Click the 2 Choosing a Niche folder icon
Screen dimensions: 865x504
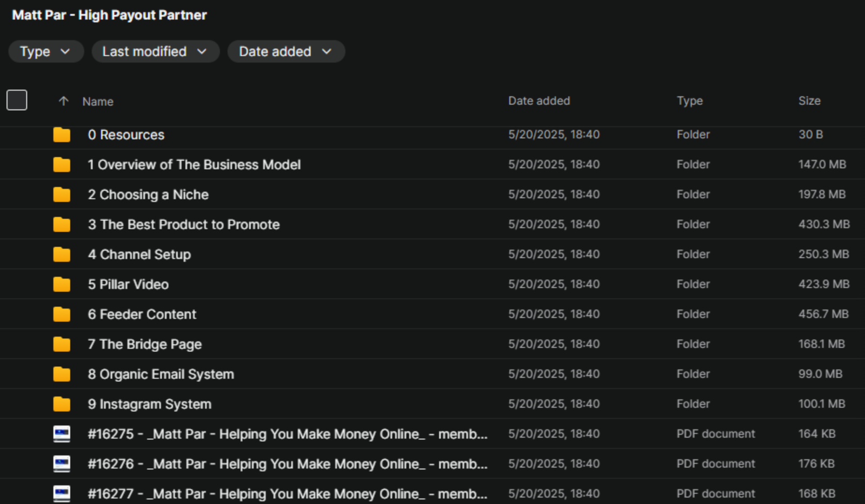pyautogui.click(x=62, y=194)
